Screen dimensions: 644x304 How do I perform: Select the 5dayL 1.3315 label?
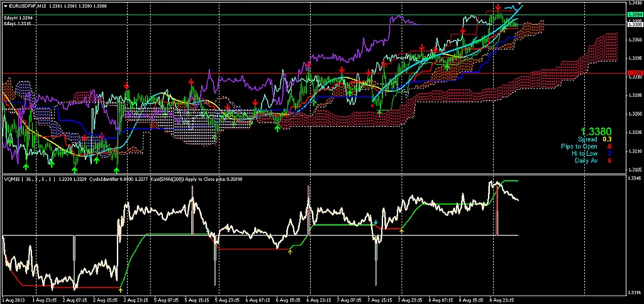click(x=18, y=24)
